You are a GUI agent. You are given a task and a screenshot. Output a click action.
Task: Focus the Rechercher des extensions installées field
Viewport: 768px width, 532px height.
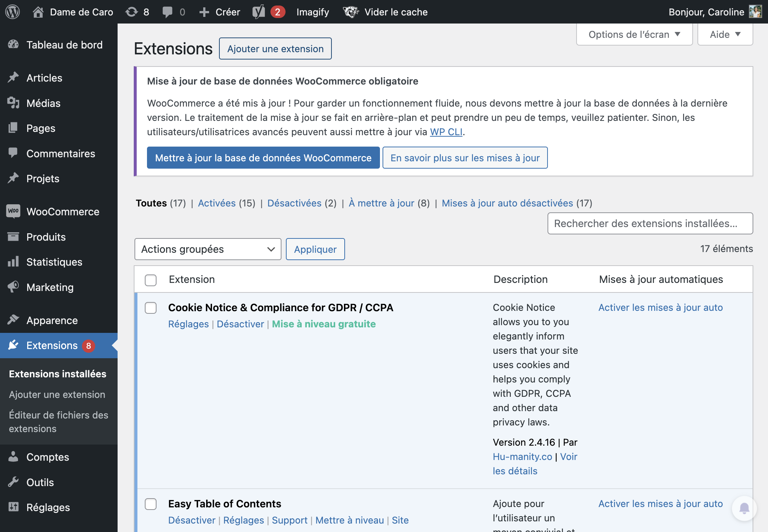650,223
